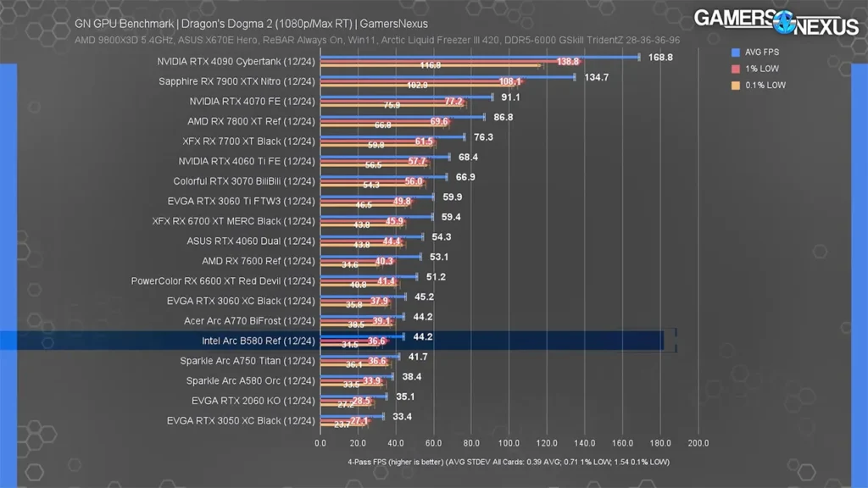Select the NVIDIA RTX 4070 FE label
The image size is (868, 488).
coord(252,102)
